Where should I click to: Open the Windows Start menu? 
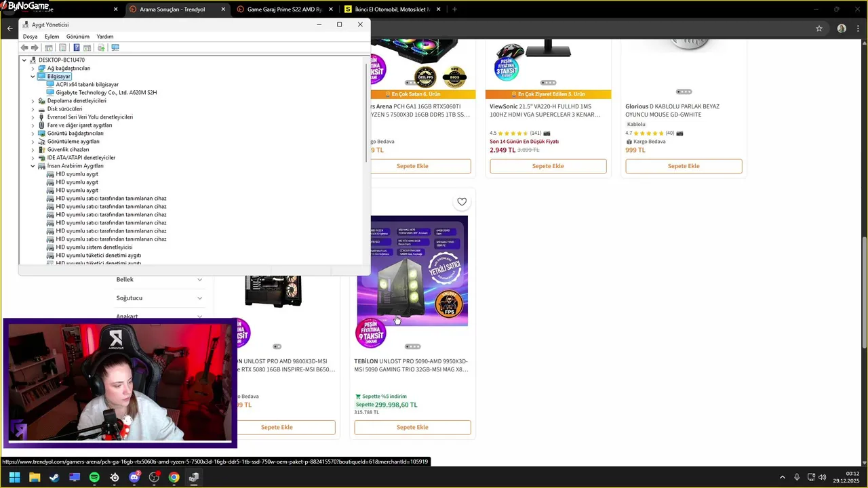14,477
